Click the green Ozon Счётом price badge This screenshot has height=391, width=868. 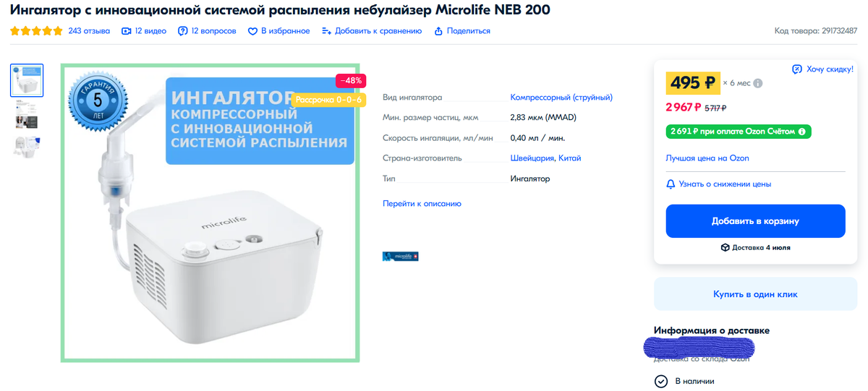click(x=738, y=132)
